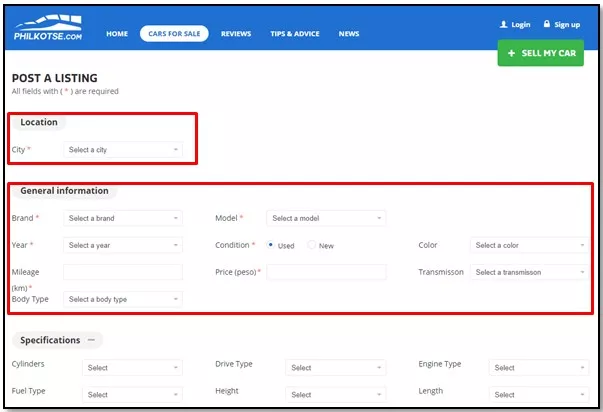The height and width of the screenshot is (412, 603).
Task: Click the Sign up link
Action: 567,25
